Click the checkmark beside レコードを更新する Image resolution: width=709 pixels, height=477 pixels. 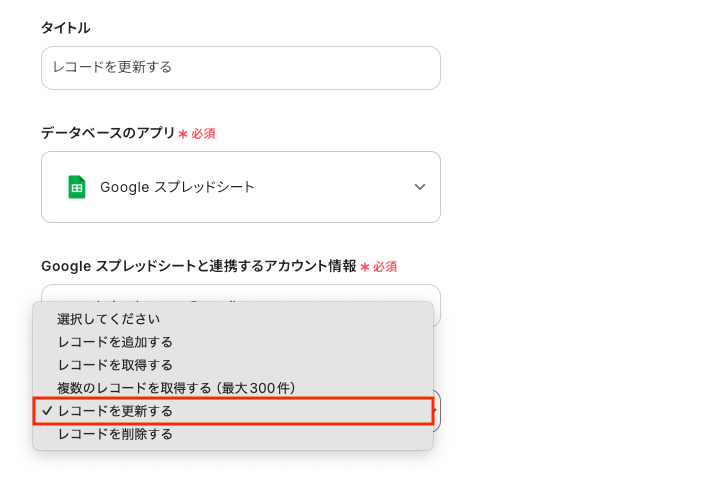click(47, 411)
